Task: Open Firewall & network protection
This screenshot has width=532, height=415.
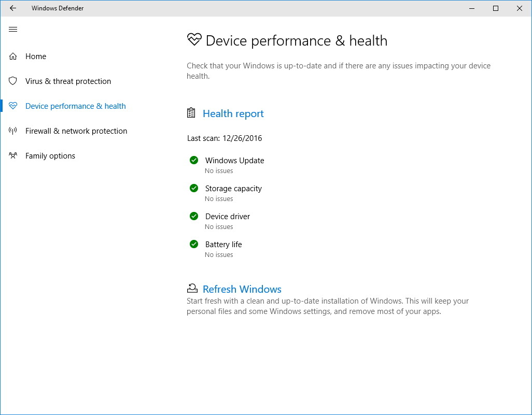Action: (x=76, y=131)
